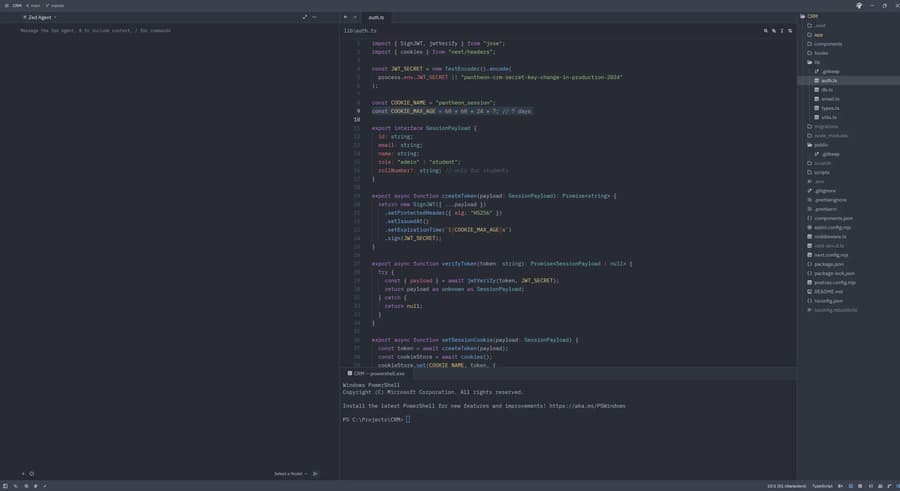Navigate forward in the editor history
This screenshot has width=900, height=491.
point(355,17)
